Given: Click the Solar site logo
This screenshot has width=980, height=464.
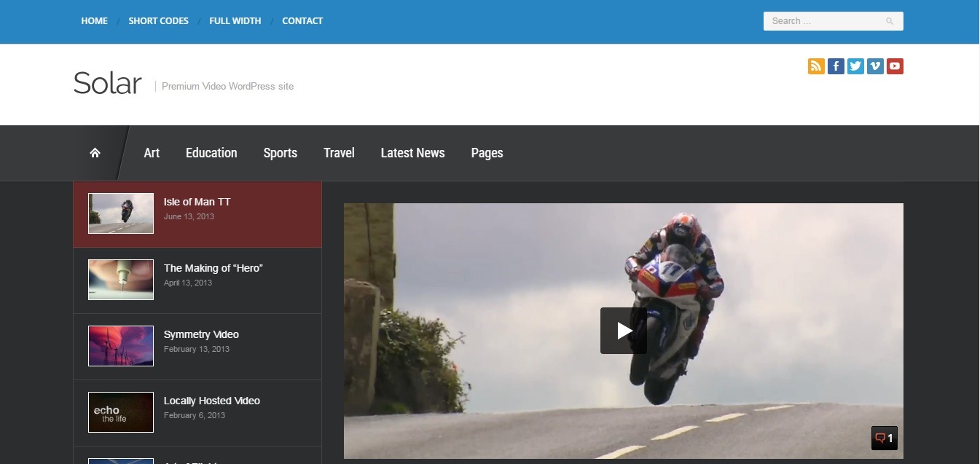Looking at the screenshot, I should 107,82.
